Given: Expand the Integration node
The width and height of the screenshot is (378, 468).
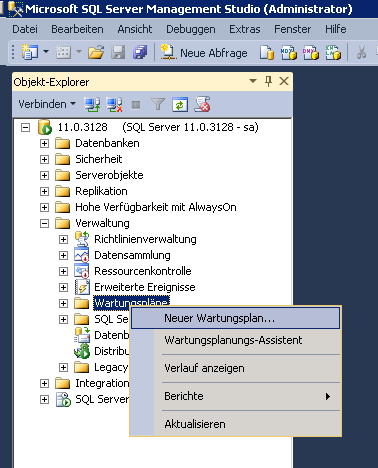Looking at the screenshot, I should coord(44,383).
